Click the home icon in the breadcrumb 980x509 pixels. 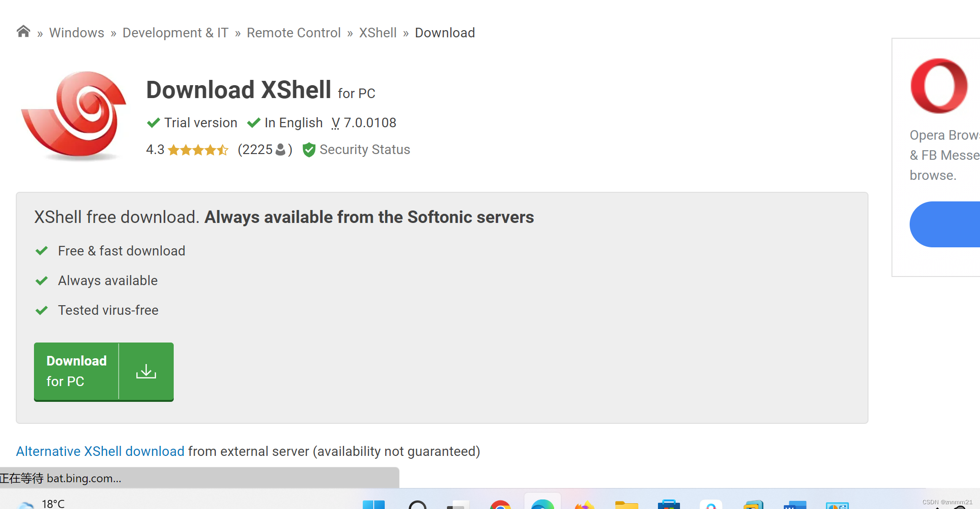[x=23, y=31]
